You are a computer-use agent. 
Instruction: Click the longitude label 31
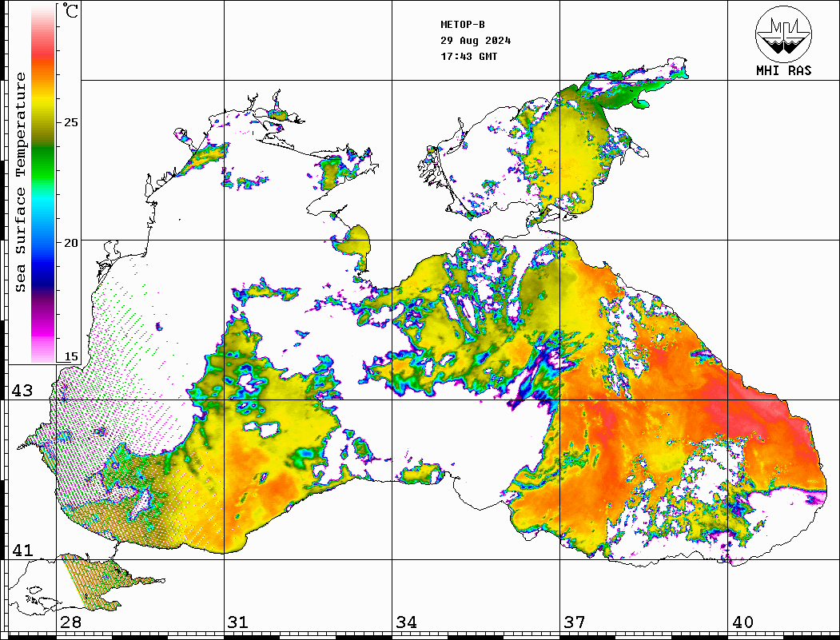click(x=238, y=622)
